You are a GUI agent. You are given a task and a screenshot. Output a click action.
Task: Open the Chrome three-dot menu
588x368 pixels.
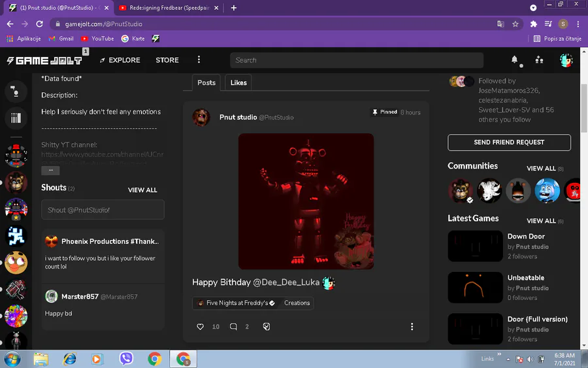pos(578,24)
